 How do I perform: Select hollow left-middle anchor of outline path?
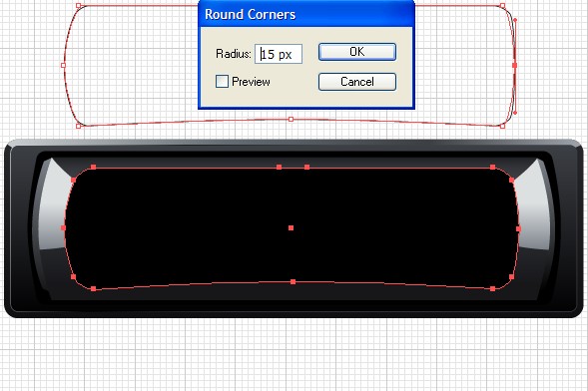(63, 65)
